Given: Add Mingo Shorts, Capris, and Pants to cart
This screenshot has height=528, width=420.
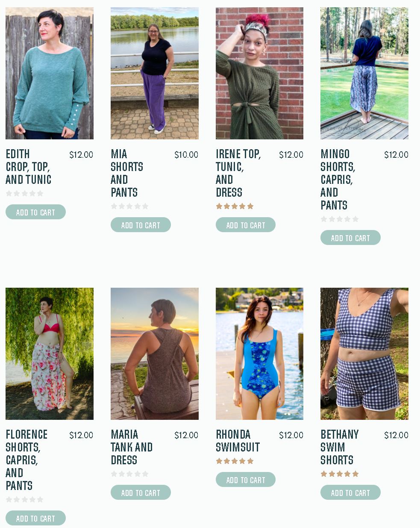Looking at the screenshot, I should tap(350, 238).
